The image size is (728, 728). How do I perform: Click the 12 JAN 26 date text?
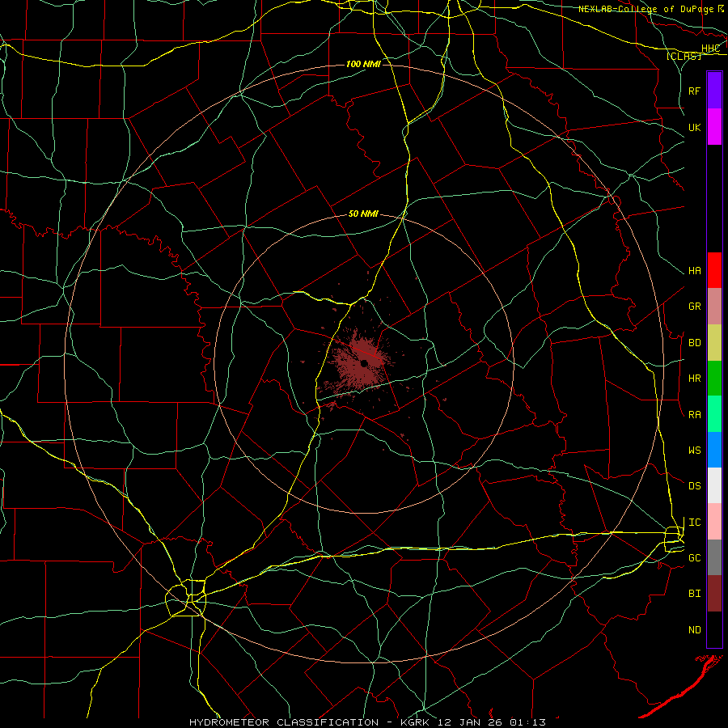coord(469,722)
